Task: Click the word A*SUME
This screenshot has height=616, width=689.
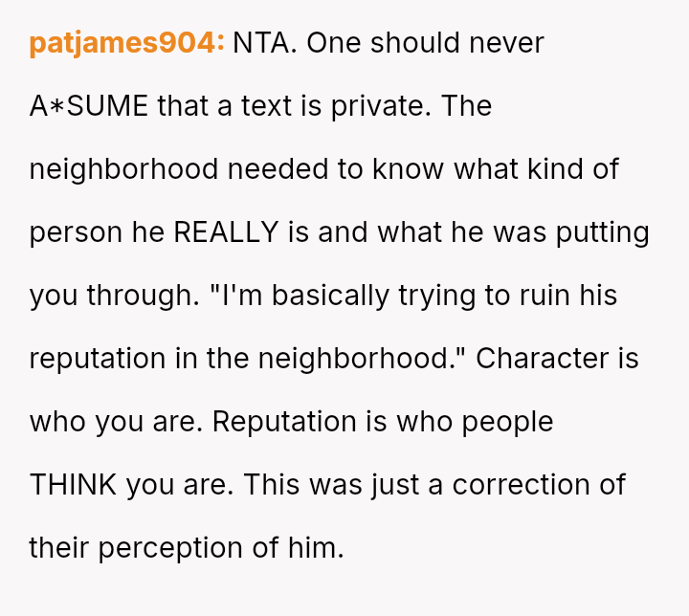Action: 89,106
